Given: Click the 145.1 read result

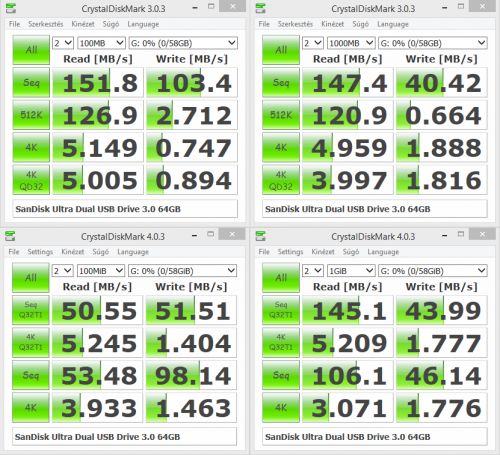Looking at the screenshot, I should click(x=348, y=310).
